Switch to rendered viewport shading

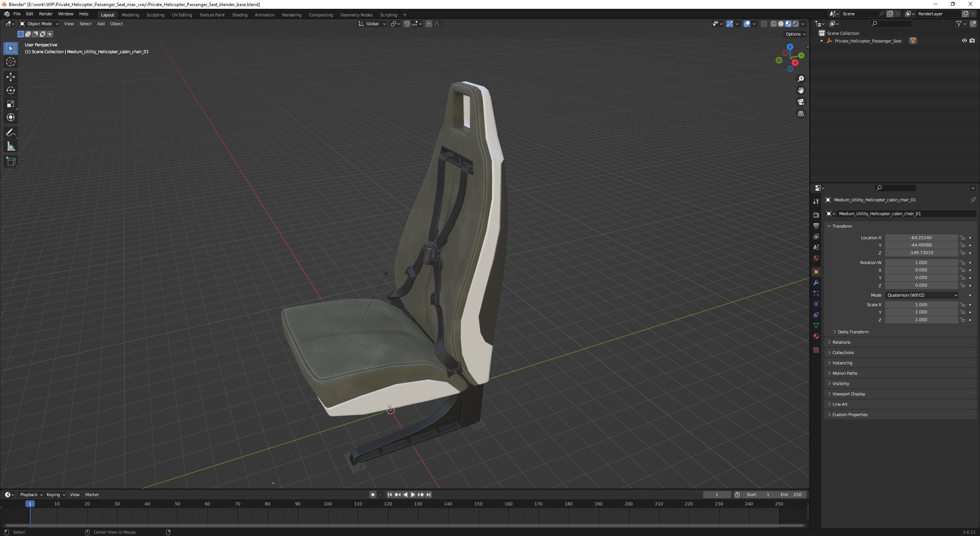point(795,24)
